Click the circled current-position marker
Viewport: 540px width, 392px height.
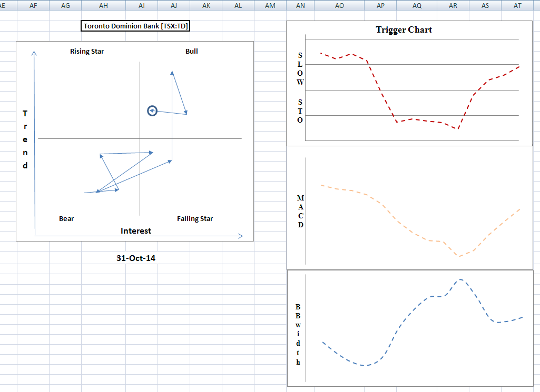[152, 110]
